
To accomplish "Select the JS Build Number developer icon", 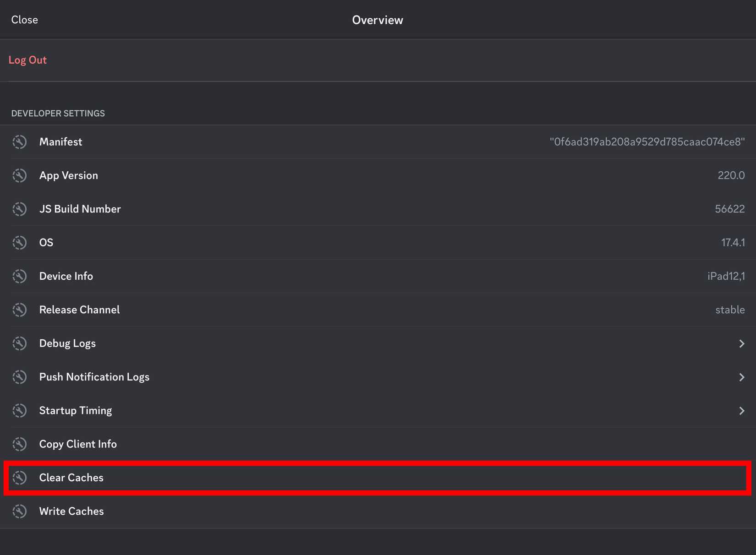I will (19, 209).
